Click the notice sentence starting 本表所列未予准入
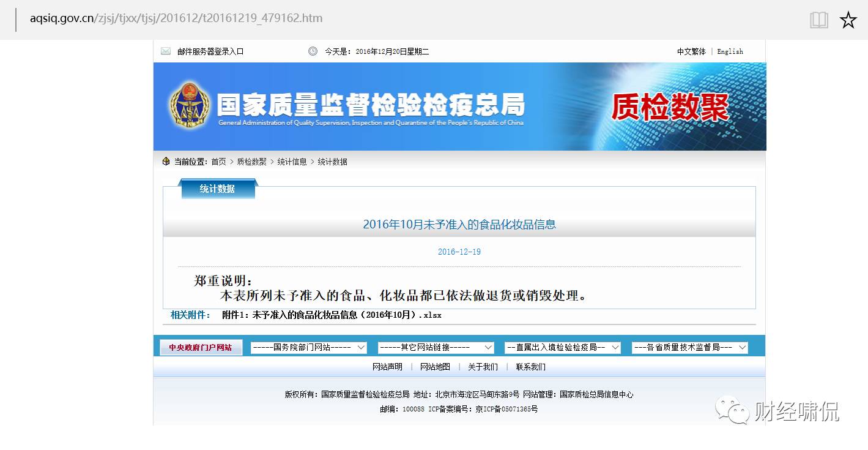Image resolution: width=868 pixels, height=450 pixels. [x=404, y=296]
